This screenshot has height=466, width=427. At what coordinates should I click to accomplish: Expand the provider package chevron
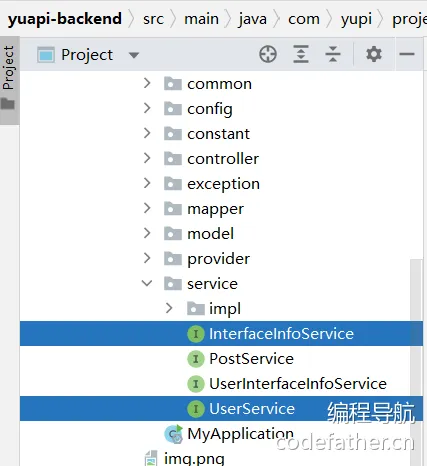147,258
